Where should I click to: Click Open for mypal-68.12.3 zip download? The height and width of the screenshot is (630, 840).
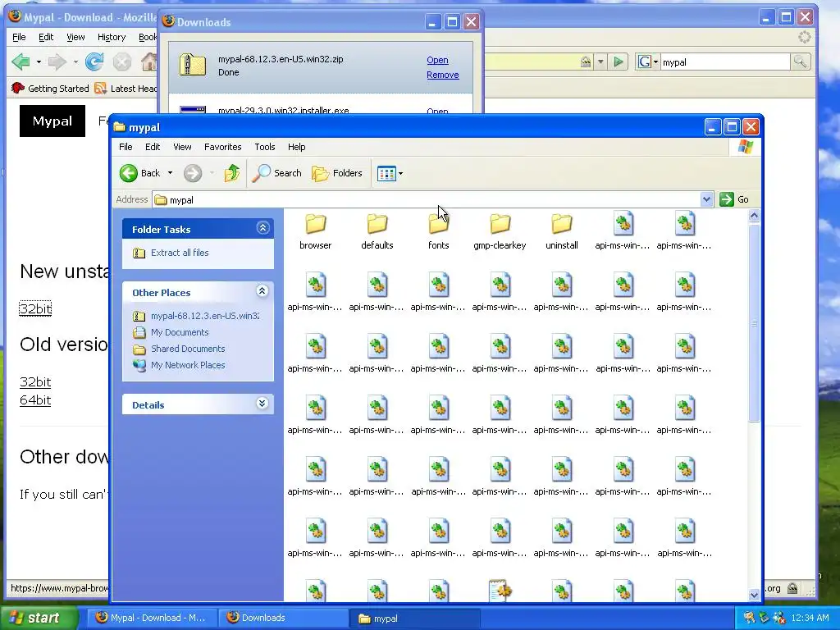pos(437,60)
